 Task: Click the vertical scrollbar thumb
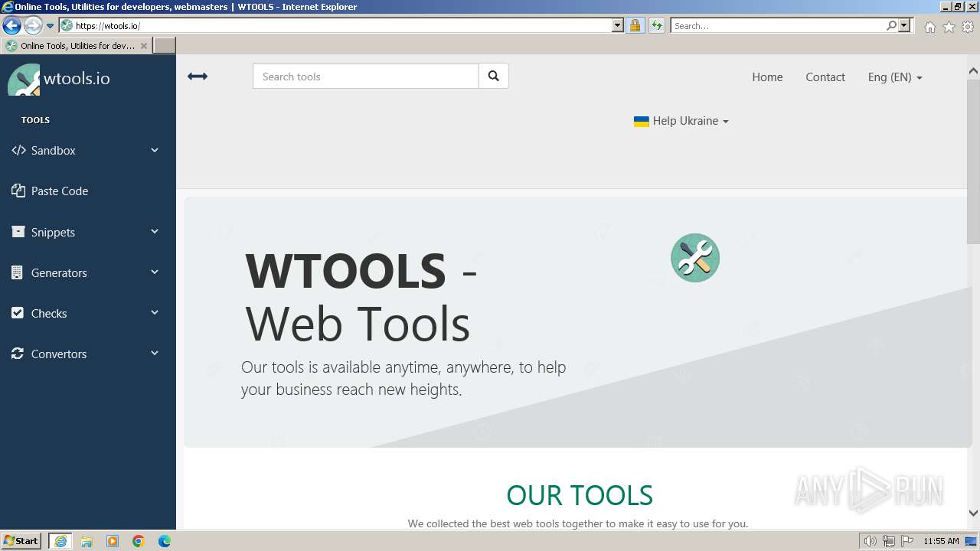[973, 161]
